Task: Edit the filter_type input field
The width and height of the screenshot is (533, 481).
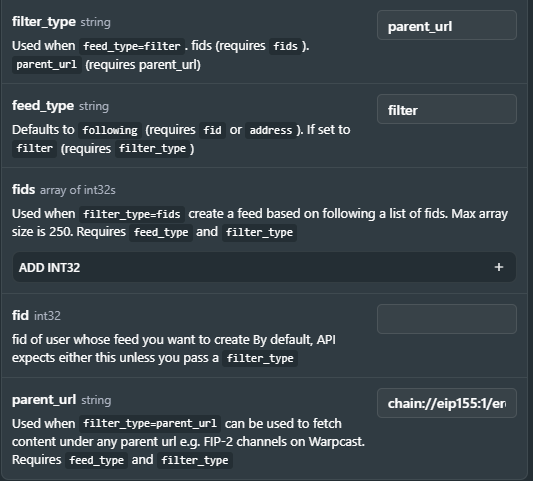Action: [447, 25]
